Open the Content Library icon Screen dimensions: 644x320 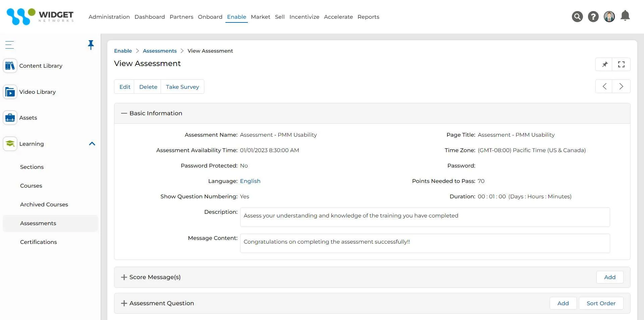10,66
